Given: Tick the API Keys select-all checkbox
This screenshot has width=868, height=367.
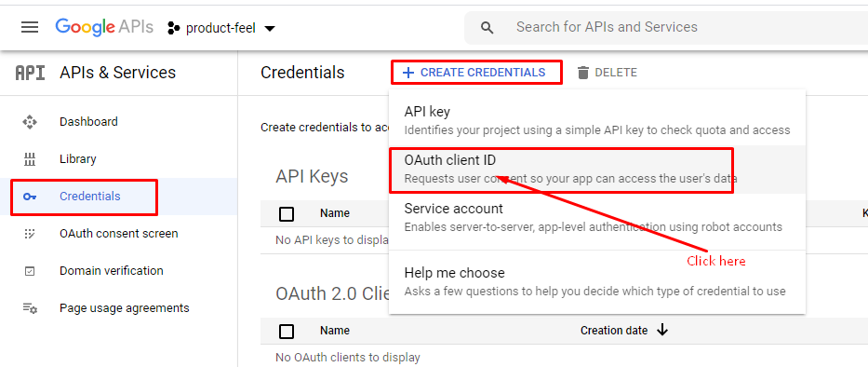Looking at the screenshot, I should (287, 214).
